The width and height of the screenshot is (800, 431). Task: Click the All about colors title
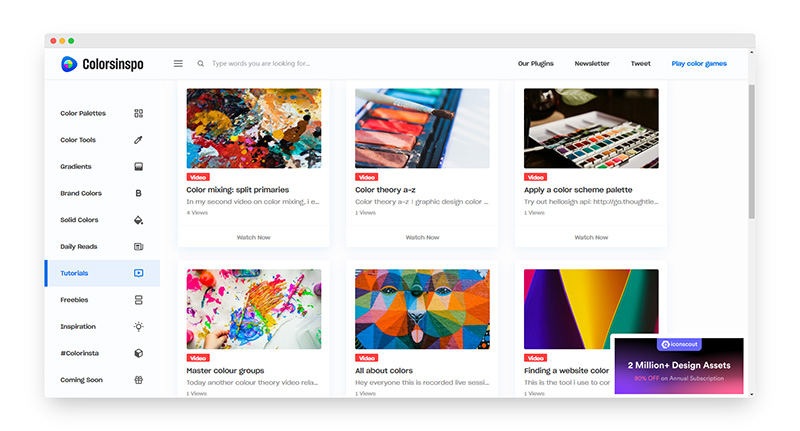(384, 371)
